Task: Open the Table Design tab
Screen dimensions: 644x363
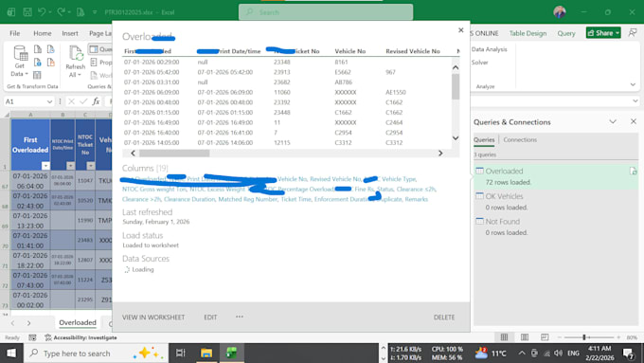Action: tap(528, 33)
